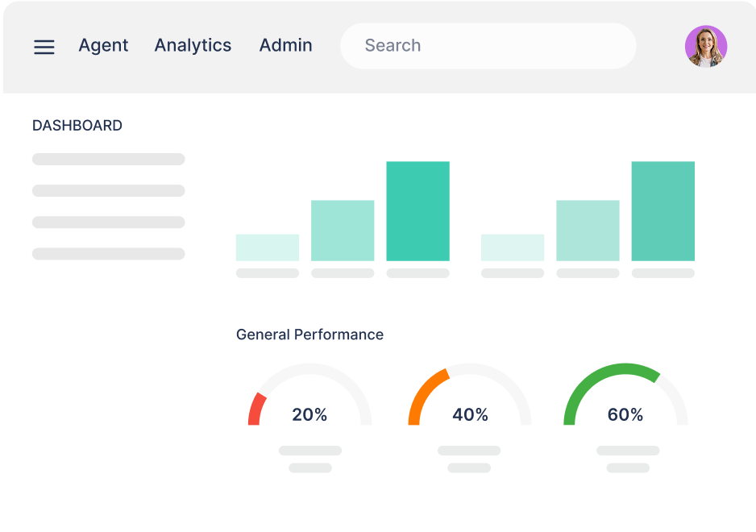Image resolution: width=756 pixels, height=532 pixels.
Task: Select the last sidebar placeholder item
Action: coord(108,253)
